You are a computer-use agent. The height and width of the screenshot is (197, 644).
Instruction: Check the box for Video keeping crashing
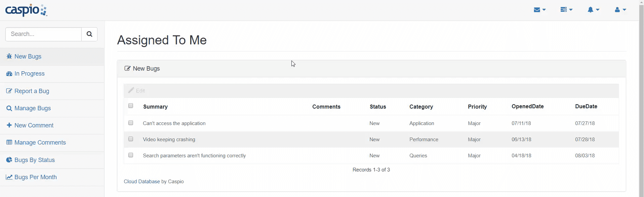point(131,139)
